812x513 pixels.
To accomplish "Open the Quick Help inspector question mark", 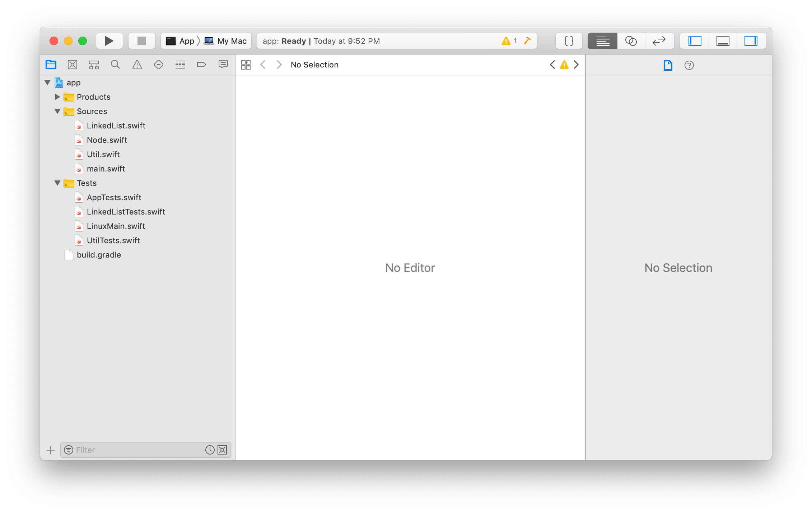I will (689, 65).
